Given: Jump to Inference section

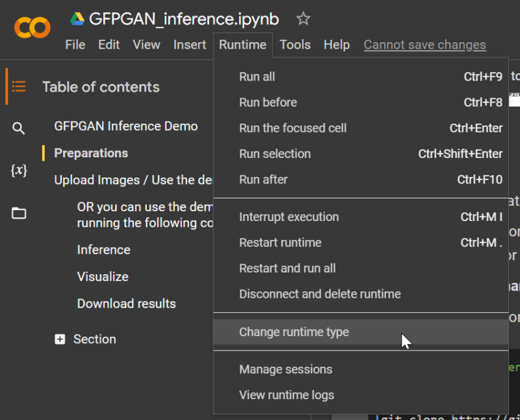Looking at the screenshot, I should 103,250.
